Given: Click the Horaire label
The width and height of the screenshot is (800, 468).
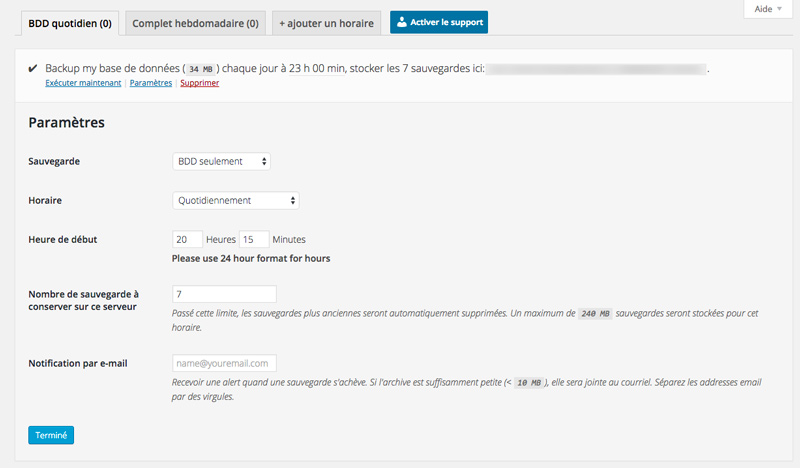Looking at the screenshot, I should pos(45,201).
